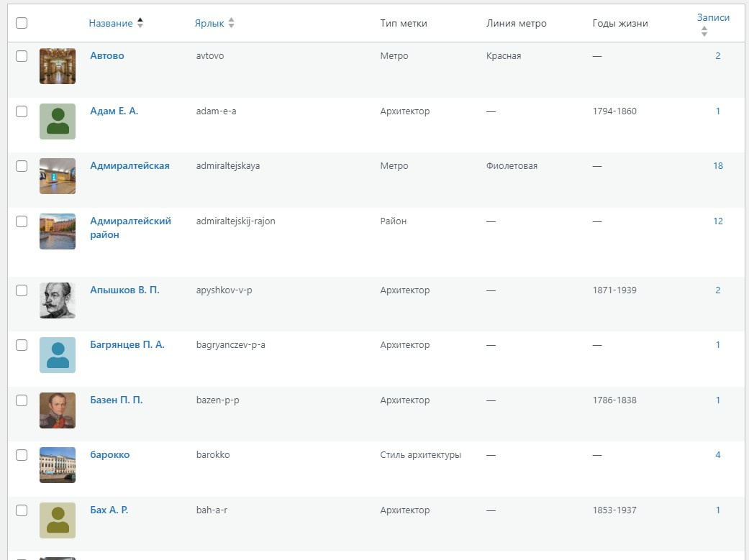Screen dimensions: 749x560
Task: Open the Адмиралтейская tag link
Action: (x=130, y=166)
